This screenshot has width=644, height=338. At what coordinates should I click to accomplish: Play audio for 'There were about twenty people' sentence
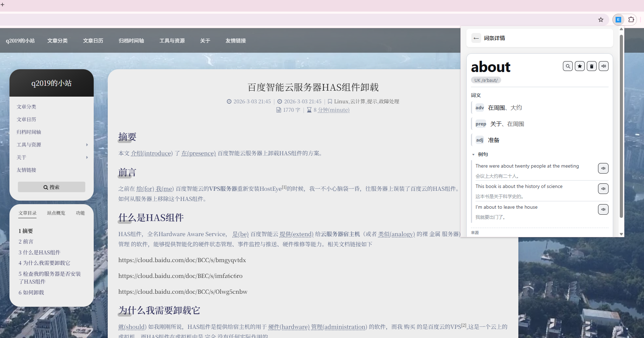tap(603, 168)
